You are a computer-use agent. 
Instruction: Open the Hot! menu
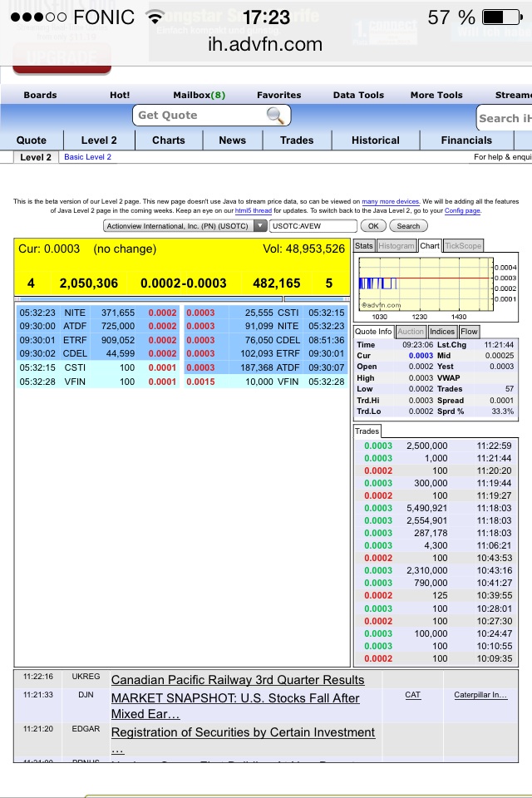tap(120, 95)
